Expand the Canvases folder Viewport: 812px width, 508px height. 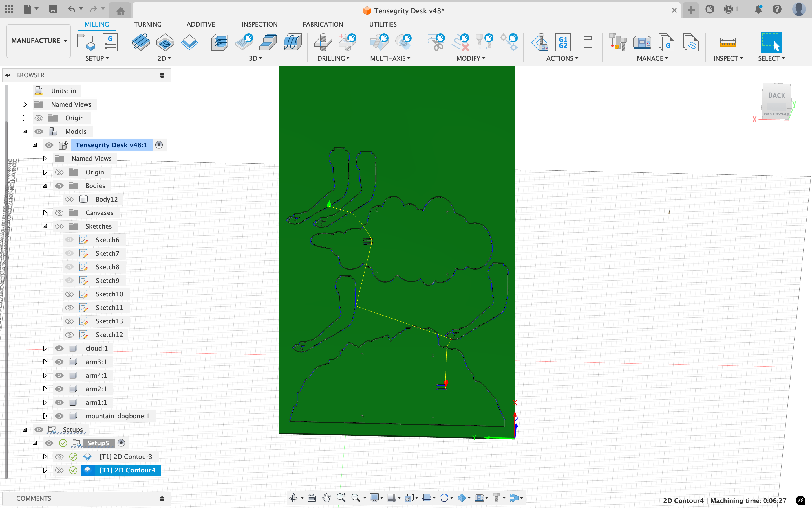click(x=45, y=213)
